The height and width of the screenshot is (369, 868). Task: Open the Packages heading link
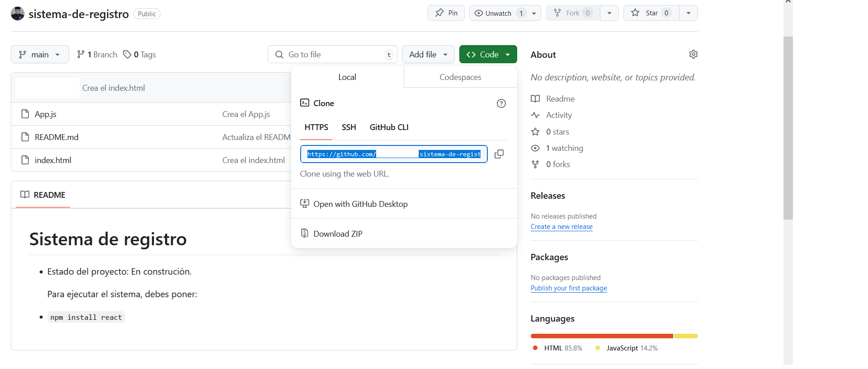coord(549,257)
